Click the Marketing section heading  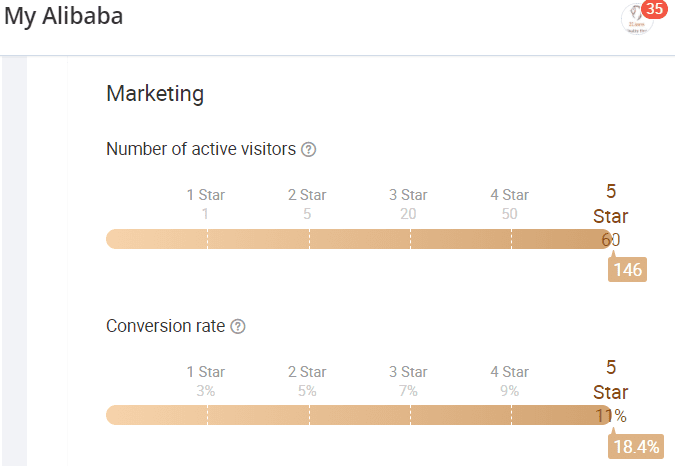pyautogui.click(x=155, y=94)
